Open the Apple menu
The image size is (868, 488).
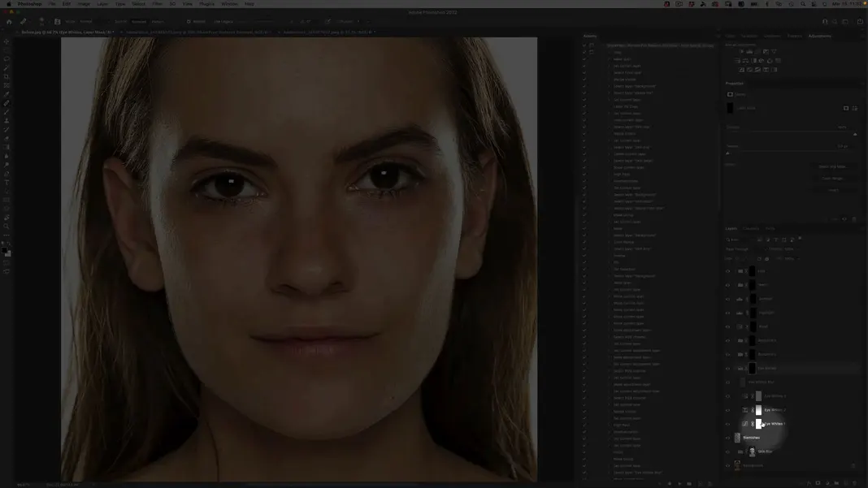click(8, 4)
